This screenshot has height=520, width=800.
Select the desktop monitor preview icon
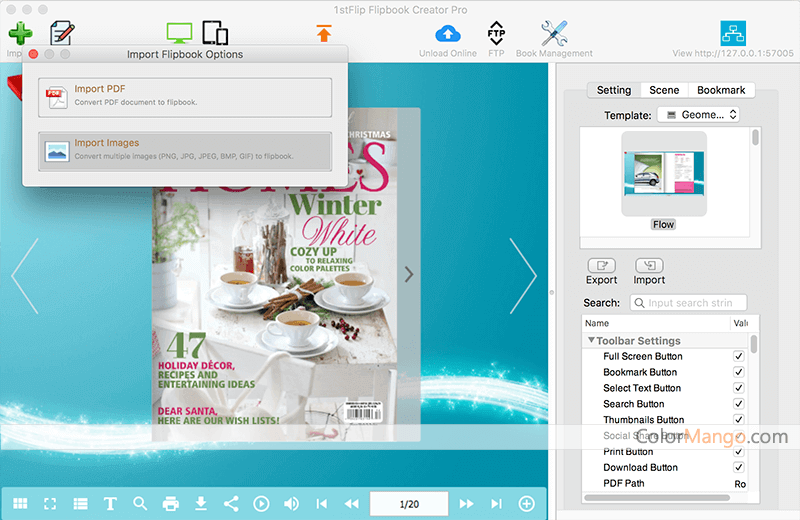(x=180, y=33)
